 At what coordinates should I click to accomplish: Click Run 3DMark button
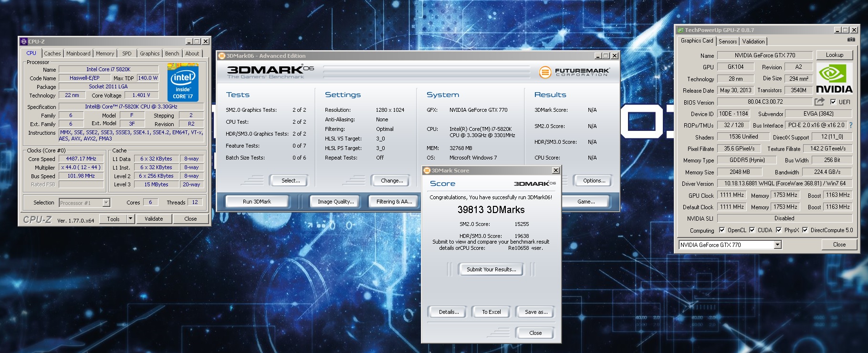(x=257, y=202)
